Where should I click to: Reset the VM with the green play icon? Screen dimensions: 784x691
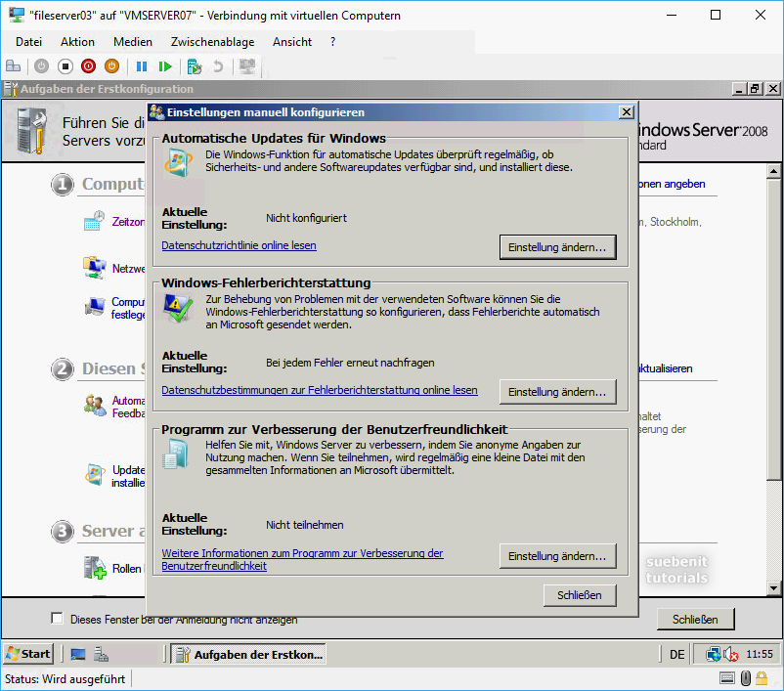[165, 66]
